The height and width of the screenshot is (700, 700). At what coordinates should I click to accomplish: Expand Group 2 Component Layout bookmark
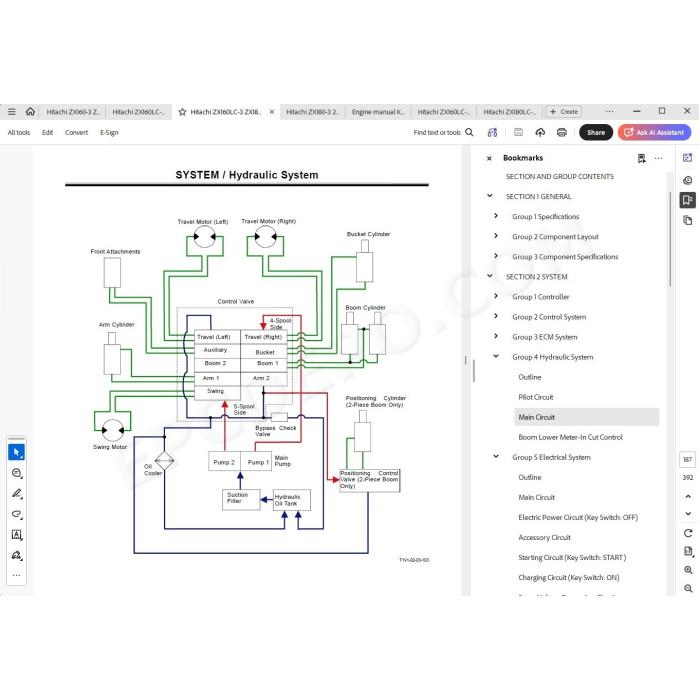496,236
